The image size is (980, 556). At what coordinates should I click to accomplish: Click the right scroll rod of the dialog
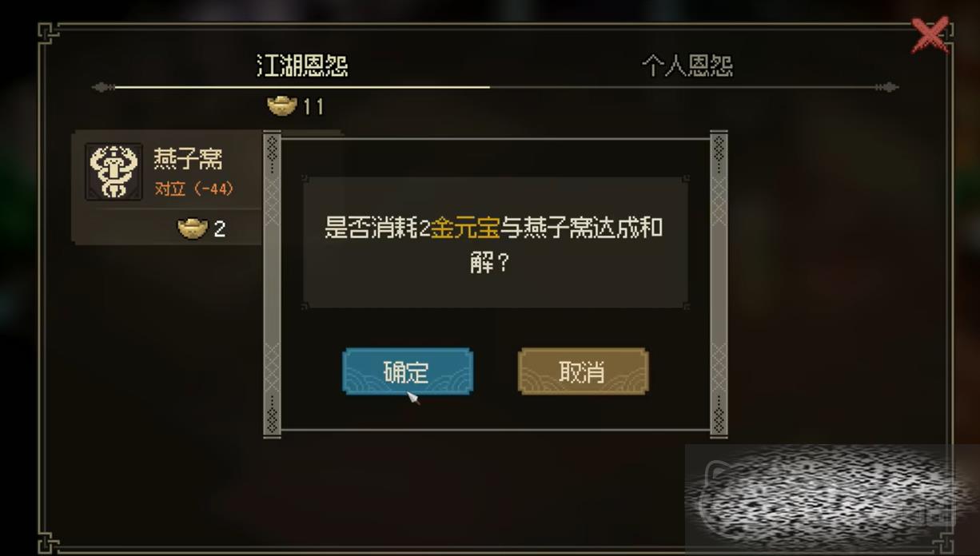[719, 284]
